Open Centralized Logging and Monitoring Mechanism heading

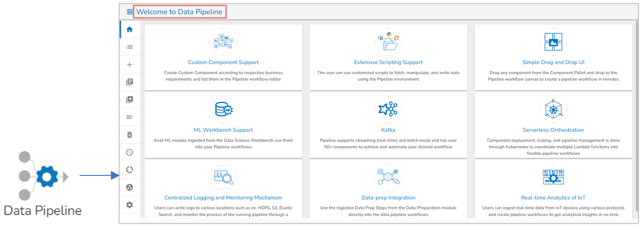pyautogui.click(x=223, y=197)
